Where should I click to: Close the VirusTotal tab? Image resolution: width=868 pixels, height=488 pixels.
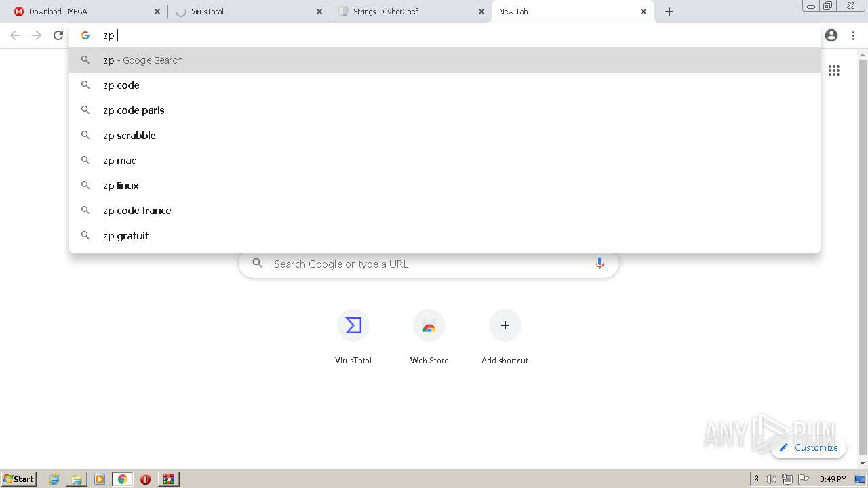pos(319,12)
